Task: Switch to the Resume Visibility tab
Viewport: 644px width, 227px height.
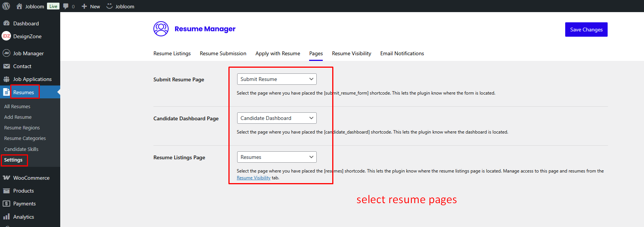Action: tap(351, 53)
